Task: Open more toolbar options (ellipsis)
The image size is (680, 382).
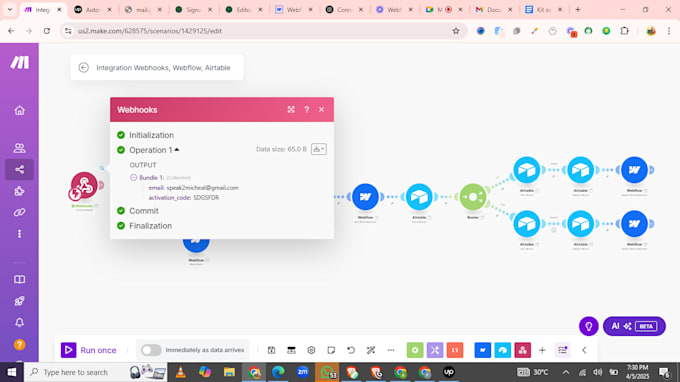Action: [391, 350]
